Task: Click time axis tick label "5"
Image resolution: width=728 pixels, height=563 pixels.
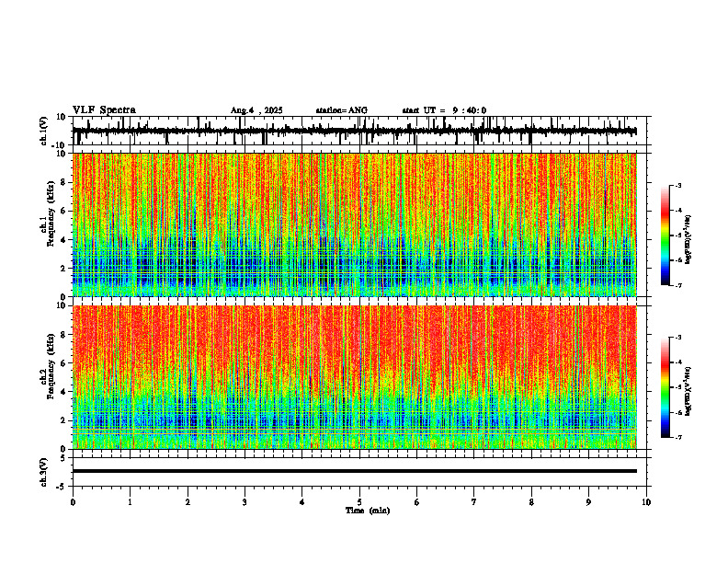Action: (359, 502)
